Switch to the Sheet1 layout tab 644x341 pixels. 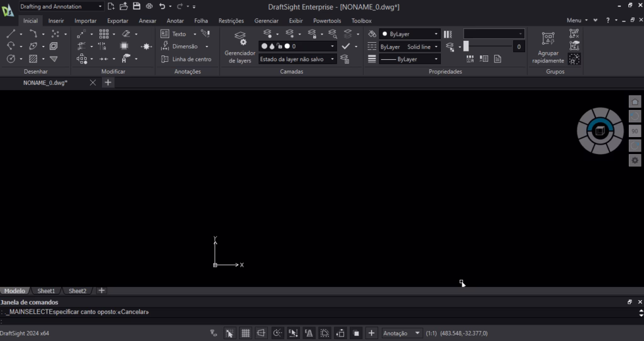point(46,291)
